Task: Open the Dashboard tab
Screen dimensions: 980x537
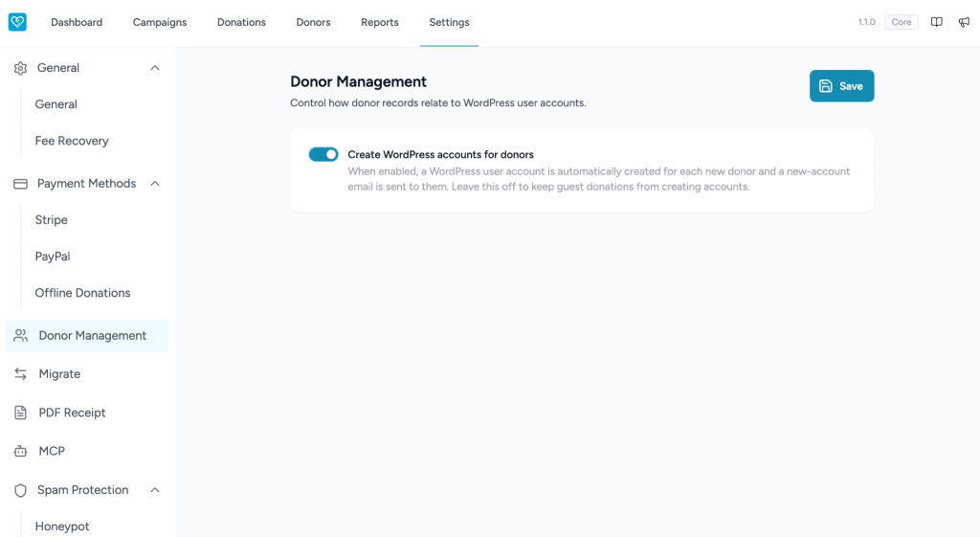Action: point(77,23)
